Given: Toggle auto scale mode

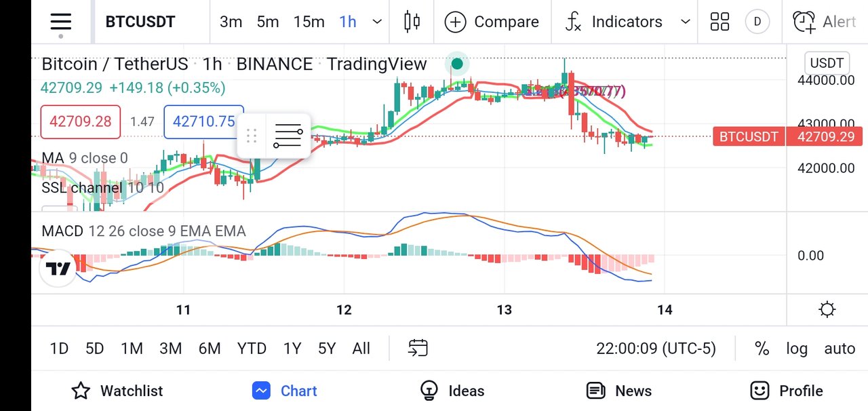Looking at the screenshot, I should coord(840,349).
